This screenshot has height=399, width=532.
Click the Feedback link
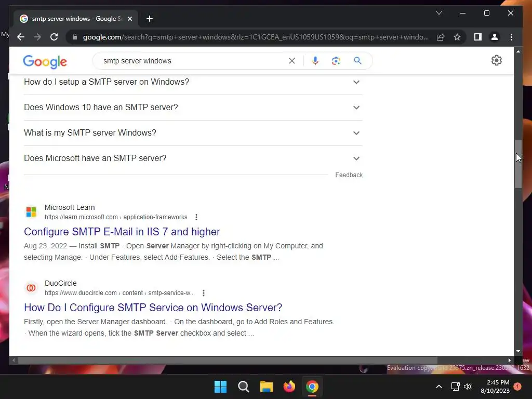[349, 175]
